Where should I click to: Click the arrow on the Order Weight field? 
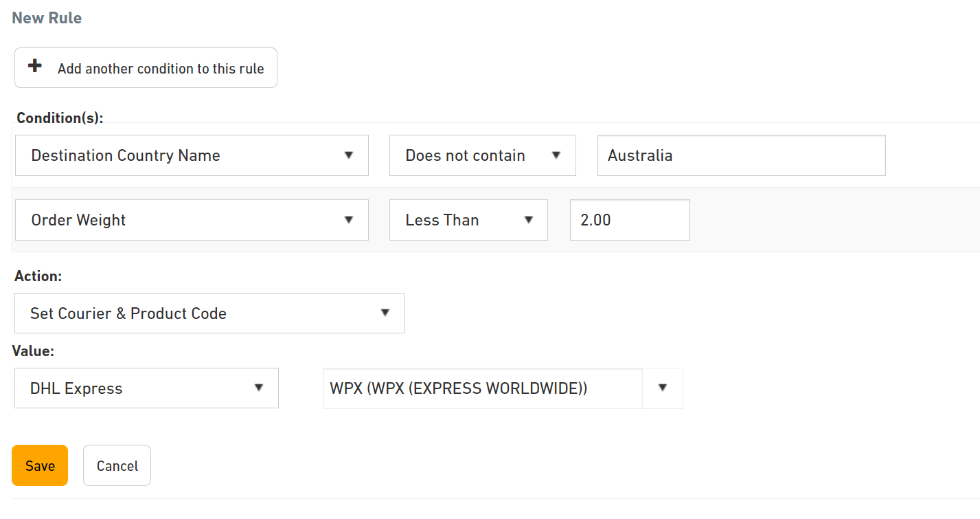click(x=349, y=220)
